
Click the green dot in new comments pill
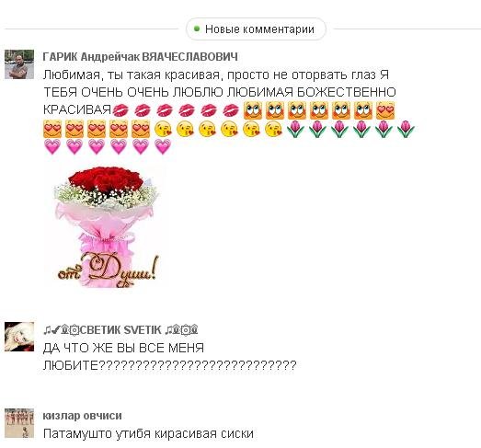coord(197,29)
